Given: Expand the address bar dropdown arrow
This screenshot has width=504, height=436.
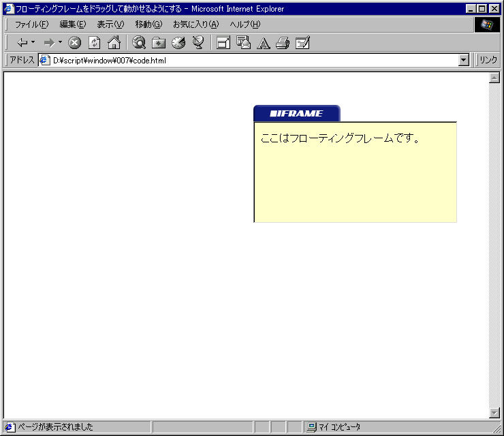Looking at the screenshot, I should pyautogui.click(x=464, y=60).
